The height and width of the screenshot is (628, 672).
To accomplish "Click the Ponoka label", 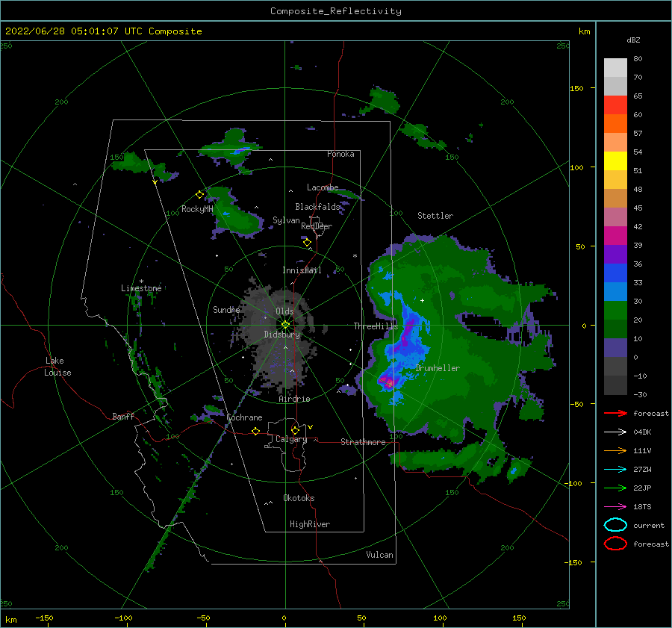I will 340,154.
